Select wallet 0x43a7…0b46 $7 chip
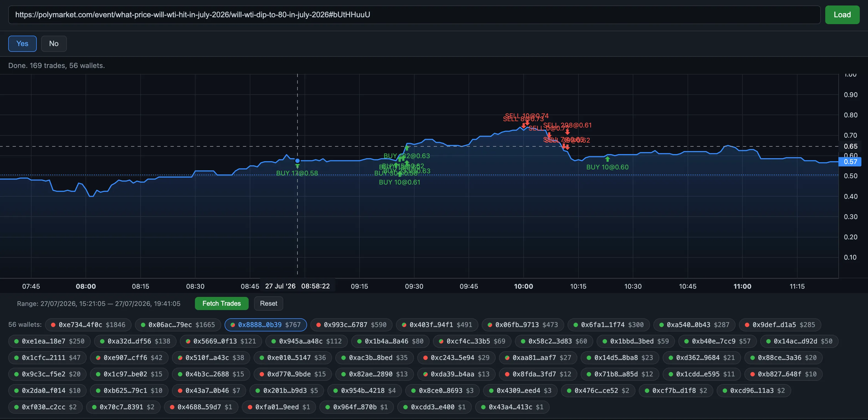The width and height of the screenshot is (868, 420). [x=209, y=391]
